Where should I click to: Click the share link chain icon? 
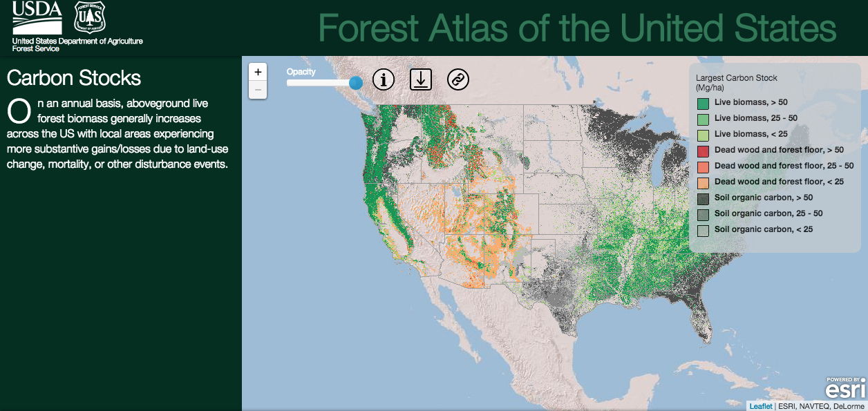point(457,79)
